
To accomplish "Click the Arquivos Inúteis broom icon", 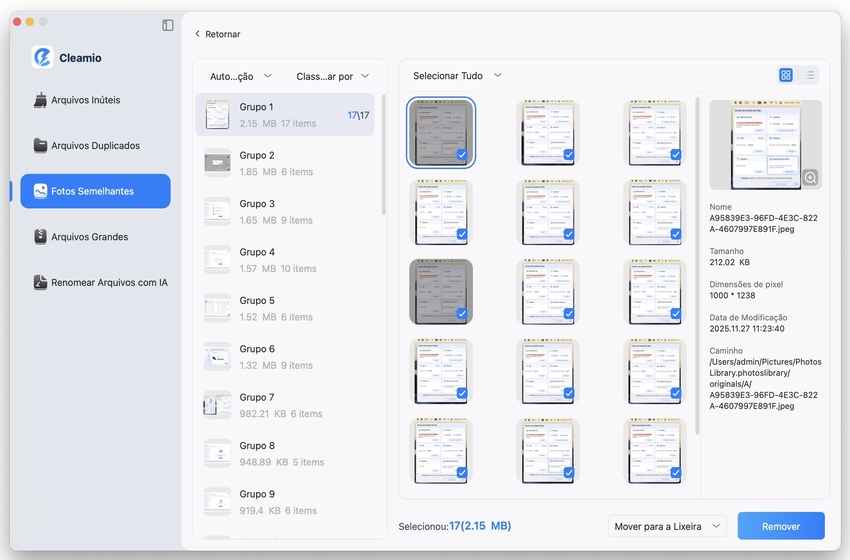I will 40,100.
